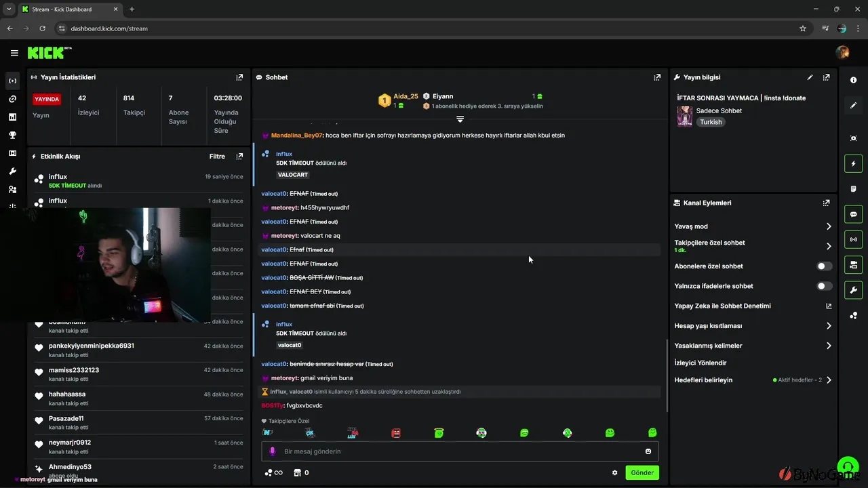This screenshot has width=868, height=488.
Task: Open the community users sidebar icon
Action: point(12,190)
